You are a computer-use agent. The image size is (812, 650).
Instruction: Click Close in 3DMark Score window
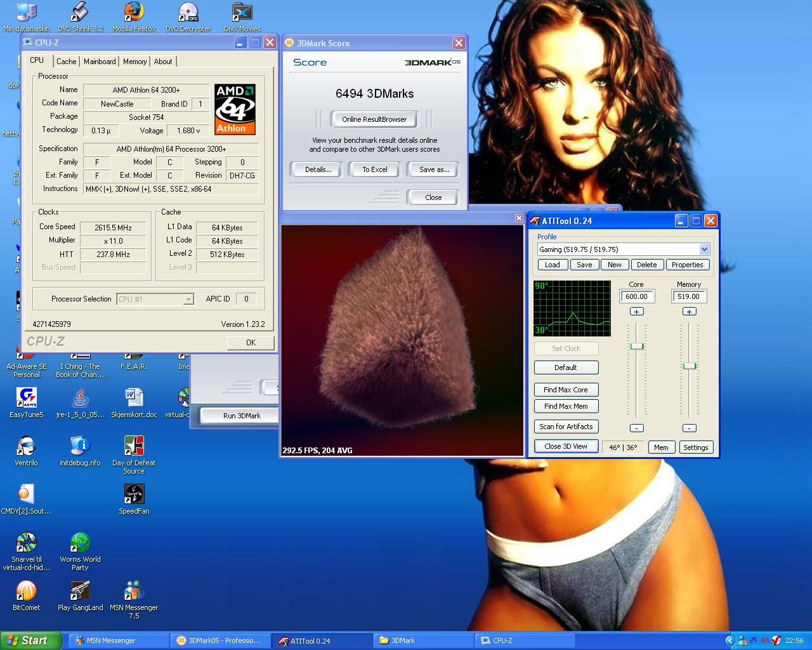[x=433, y=197]
